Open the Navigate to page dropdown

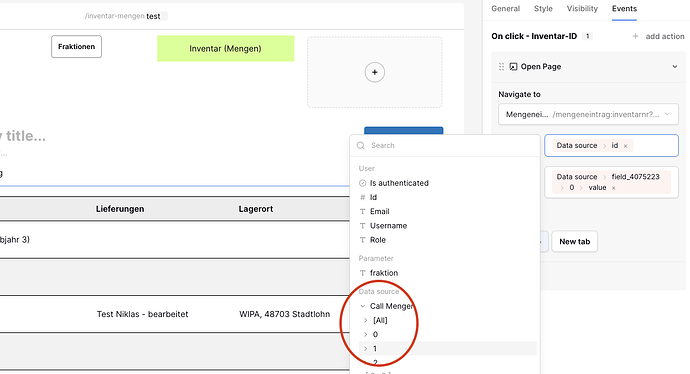click(x=588, y=114)
